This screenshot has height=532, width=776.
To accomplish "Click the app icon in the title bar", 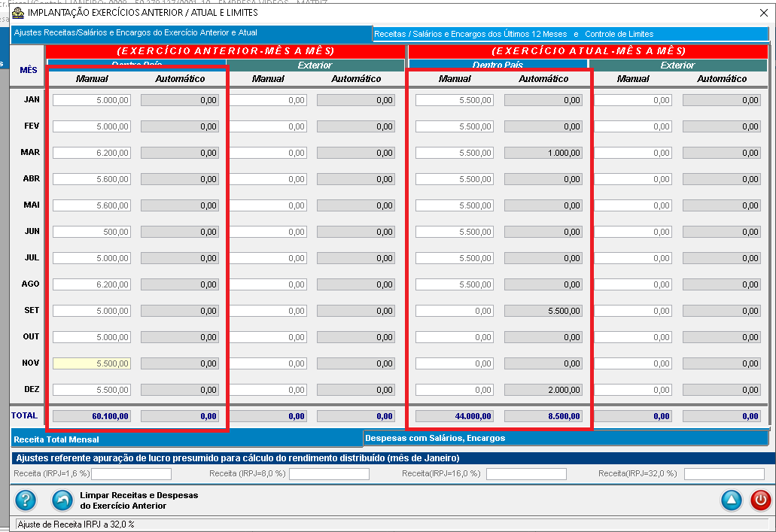I will (18, 12).
